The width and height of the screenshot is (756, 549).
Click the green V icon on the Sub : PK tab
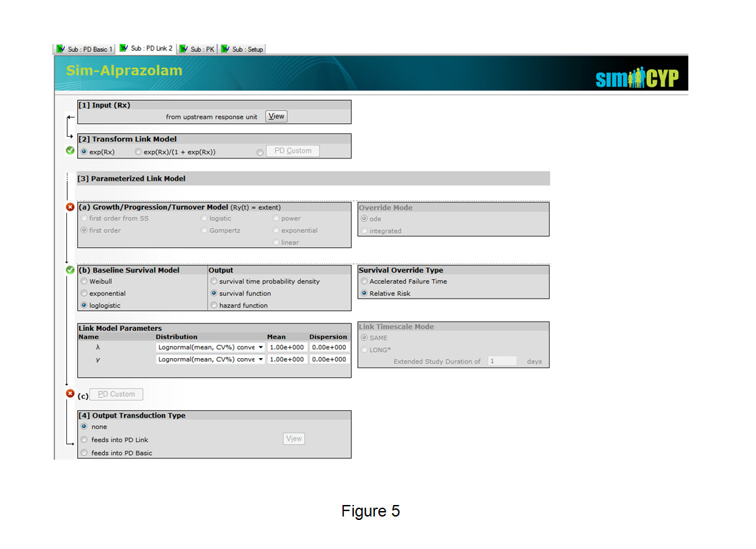point(183,49)
